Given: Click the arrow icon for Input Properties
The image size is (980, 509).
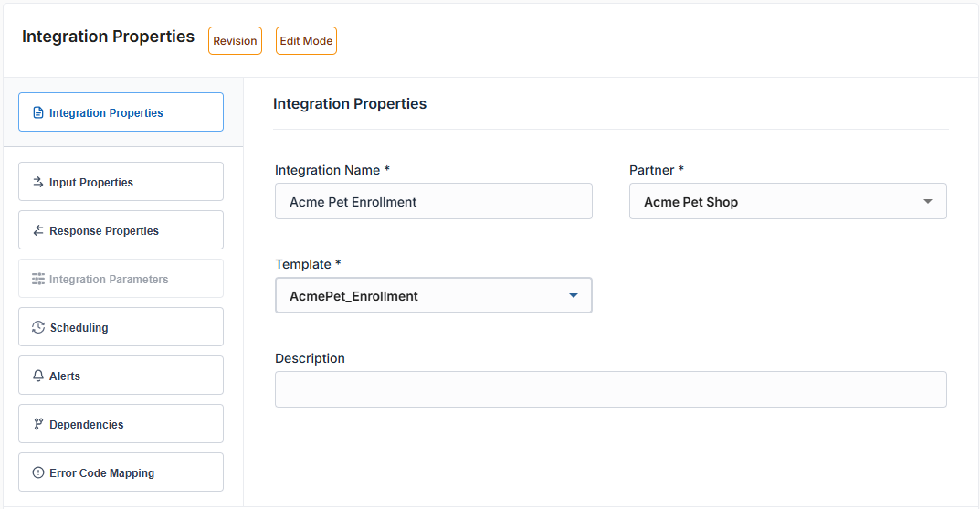Looking at the screenshot, I should [x=38, y=183].
